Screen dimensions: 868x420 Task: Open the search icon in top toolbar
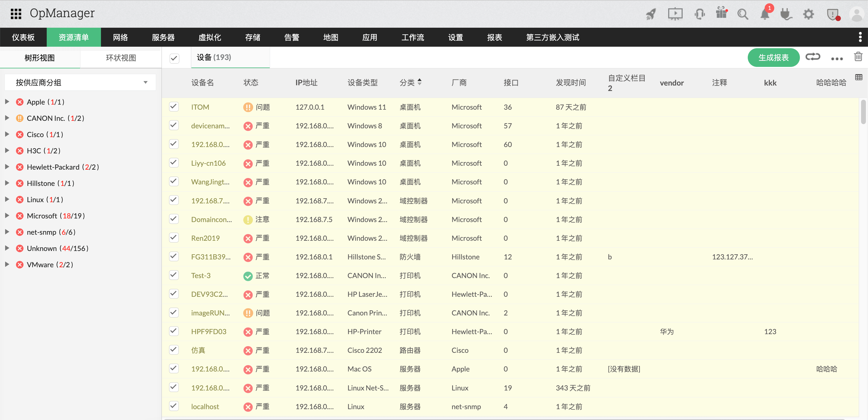point(743,14)
